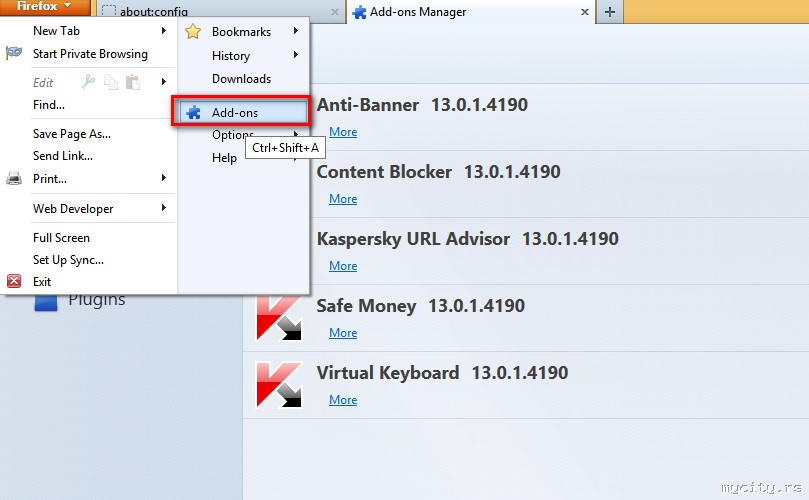Open the Bookmarks menu entry
The height and width of the screenshot is (500, 809).
tap(241, 32)
